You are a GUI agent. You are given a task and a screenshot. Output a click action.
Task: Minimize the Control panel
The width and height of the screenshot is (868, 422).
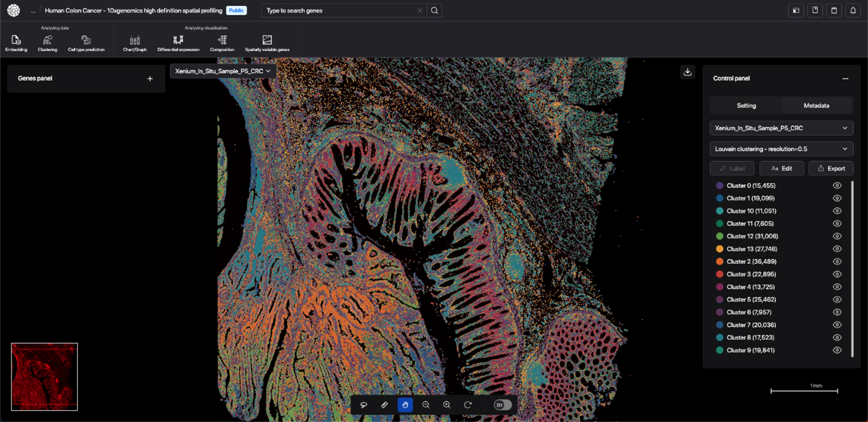point(845,79)
